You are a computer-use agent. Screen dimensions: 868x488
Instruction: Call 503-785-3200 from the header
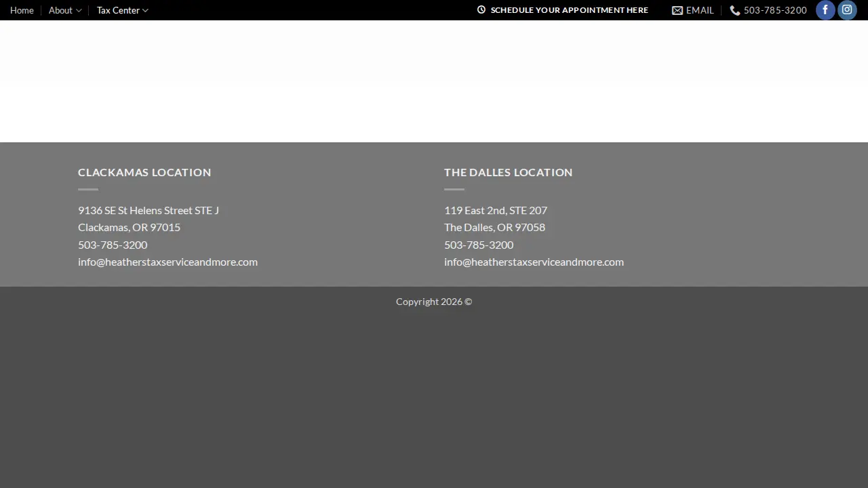point(775,10)
